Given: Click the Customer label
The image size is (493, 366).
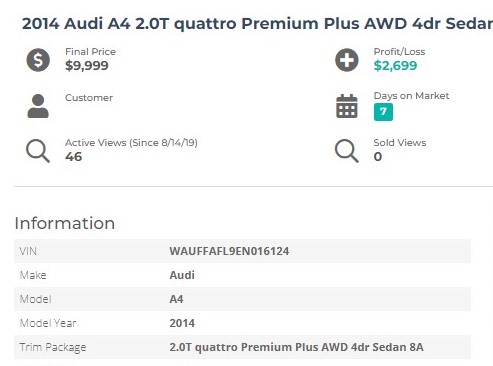Looking at the screenshot, I should click(89, 98).
